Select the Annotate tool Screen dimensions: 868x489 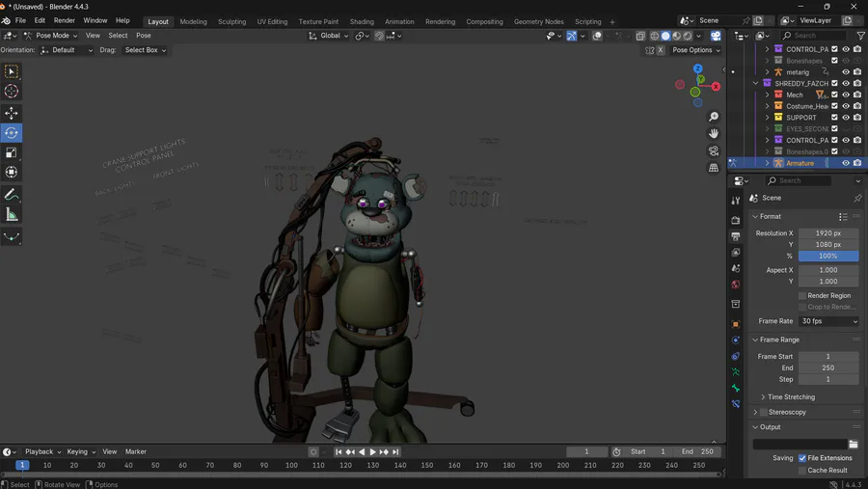[11, 195]
